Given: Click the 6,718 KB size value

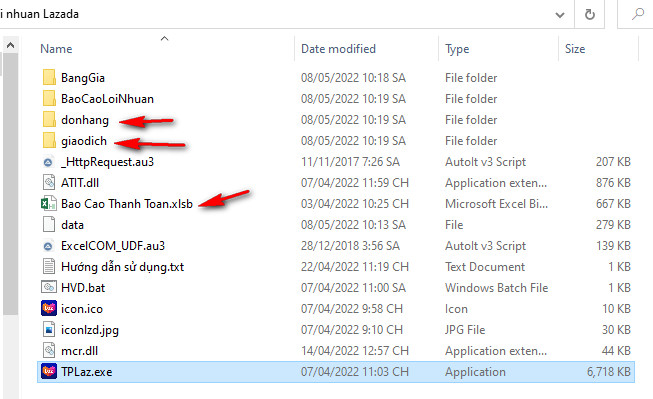Looking at the screenshot, I should click(608, 372).
